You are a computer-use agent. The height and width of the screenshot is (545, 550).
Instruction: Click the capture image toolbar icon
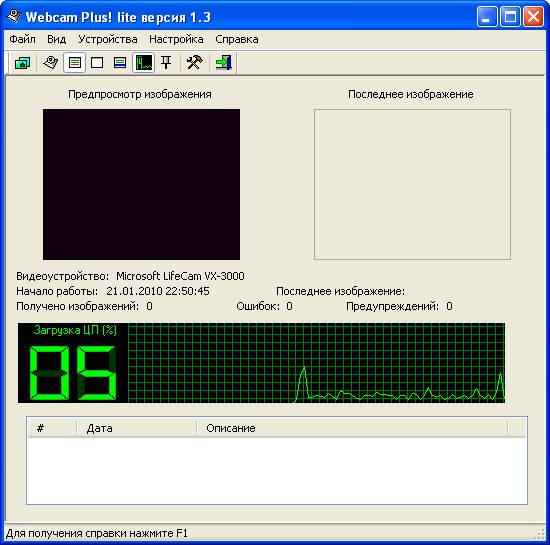click(22, 63)
